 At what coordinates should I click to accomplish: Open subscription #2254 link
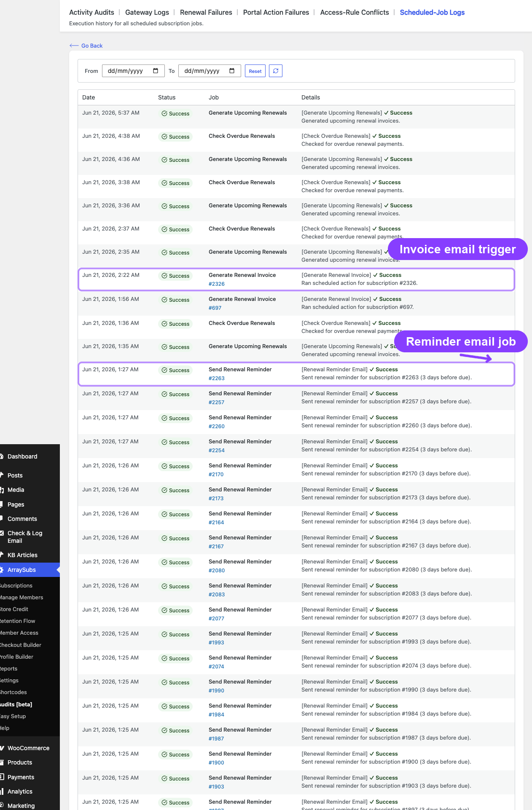pyautogui.click(x=217, y=450)
